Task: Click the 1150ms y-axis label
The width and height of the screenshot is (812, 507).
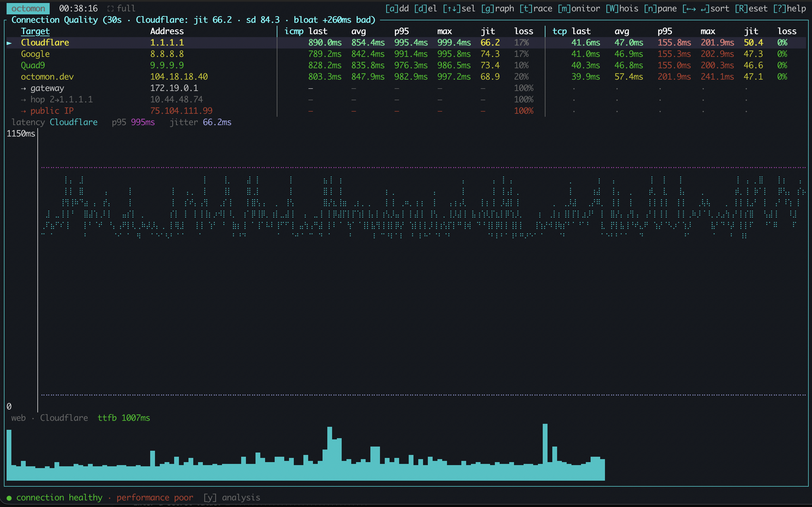Action: (21, 134)
